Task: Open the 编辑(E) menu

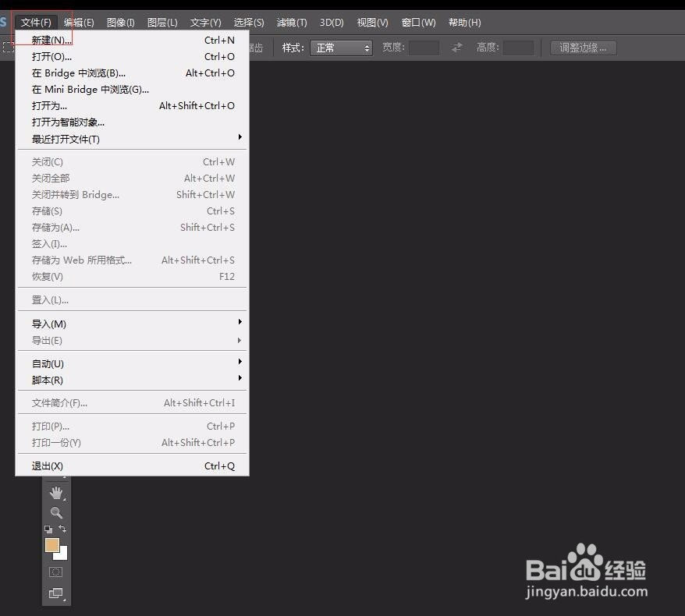Action: [x=79, y=23]
